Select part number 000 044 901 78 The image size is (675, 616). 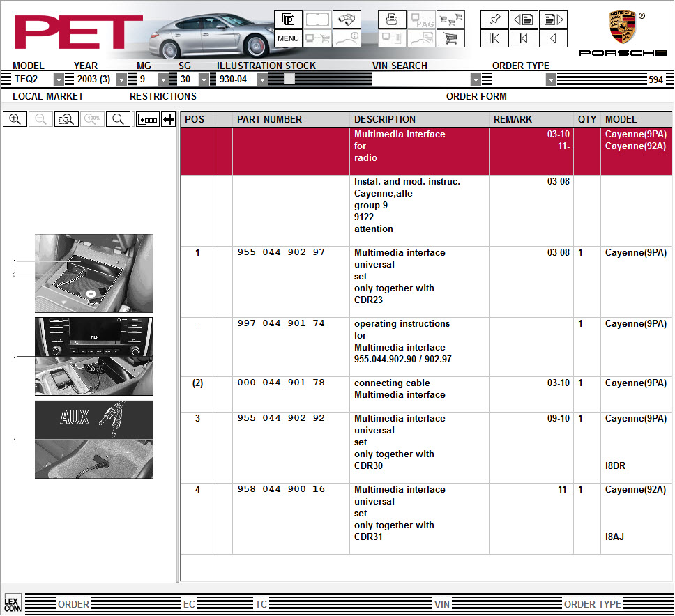coord(281,383)
